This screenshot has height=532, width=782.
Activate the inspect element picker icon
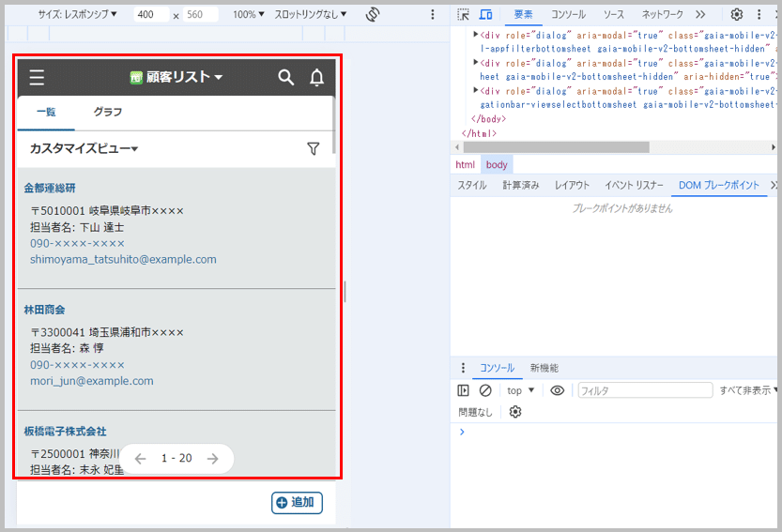(x=464, y=14)
